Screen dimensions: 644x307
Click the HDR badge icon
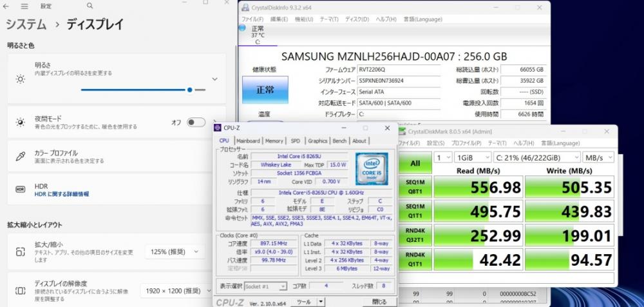click(x=20, y=190)
